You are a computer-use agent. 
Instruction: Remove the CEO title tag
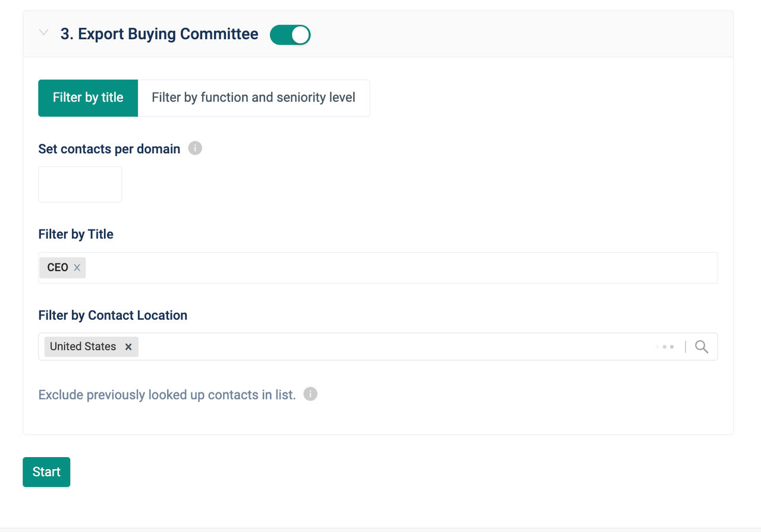[x=77, y=268]
